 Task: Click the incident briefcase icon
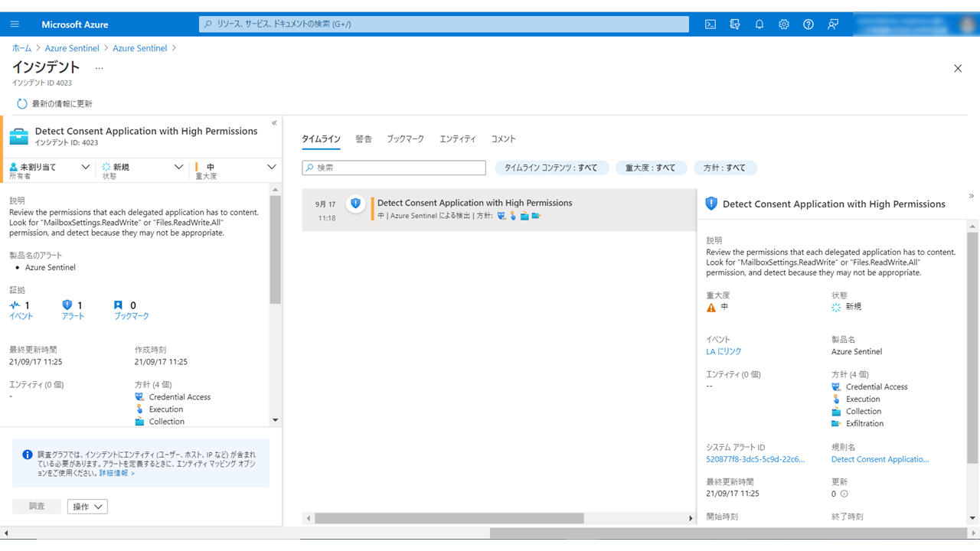coord(19,136)
